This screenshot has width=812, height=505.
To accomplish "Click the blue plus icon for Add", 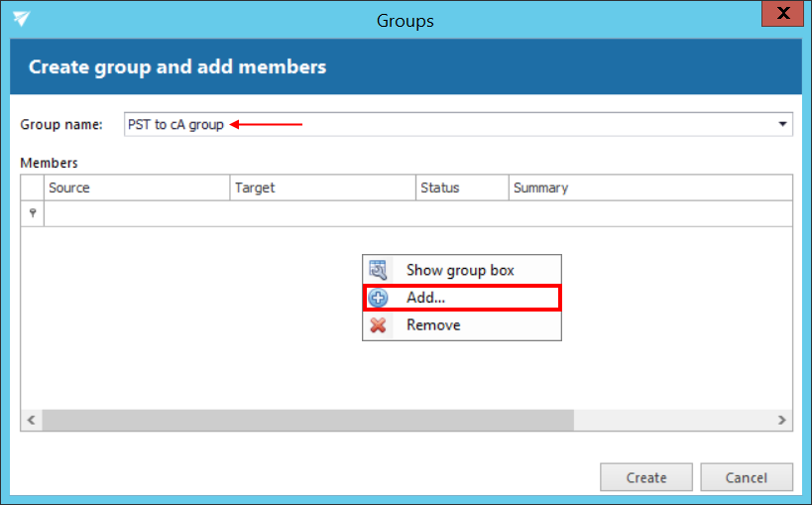I will click(378, 298).
